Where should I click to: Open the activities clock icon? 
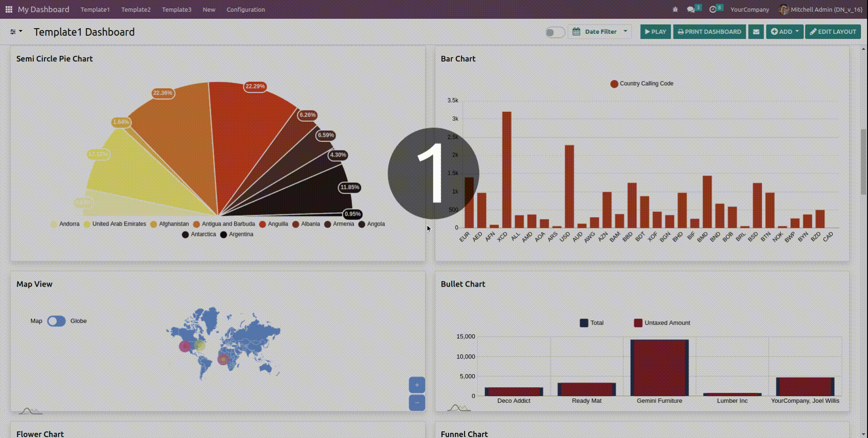click(x=713, y=9)
